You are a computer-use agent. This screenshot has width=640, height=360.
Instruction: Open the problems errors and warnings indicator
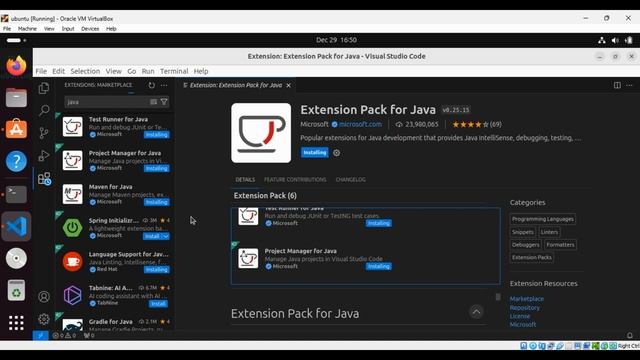pyautogui.click(x=64, y=336)
